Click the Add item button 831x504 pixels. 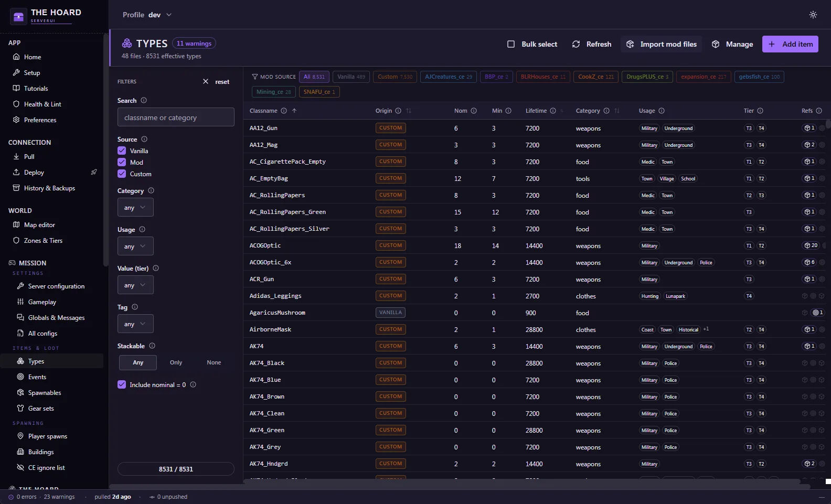(x=790, y=44)
